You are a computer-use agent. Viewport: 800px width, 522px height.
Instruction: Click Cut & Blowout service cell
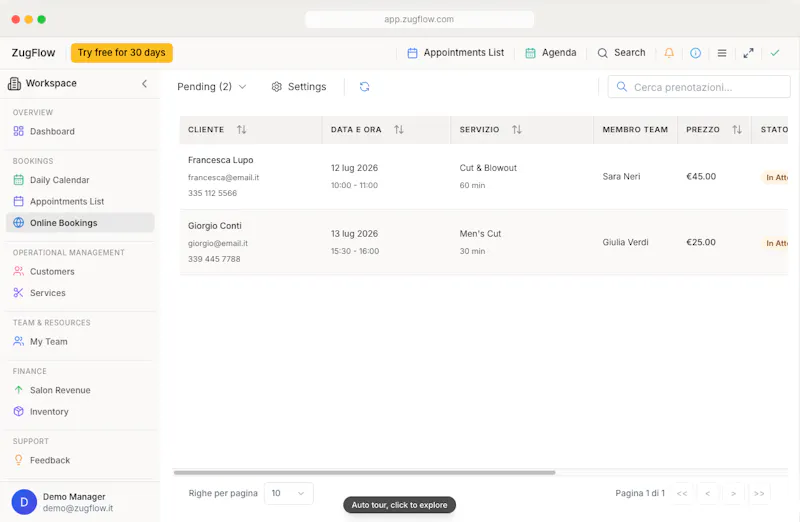(488, 168)
